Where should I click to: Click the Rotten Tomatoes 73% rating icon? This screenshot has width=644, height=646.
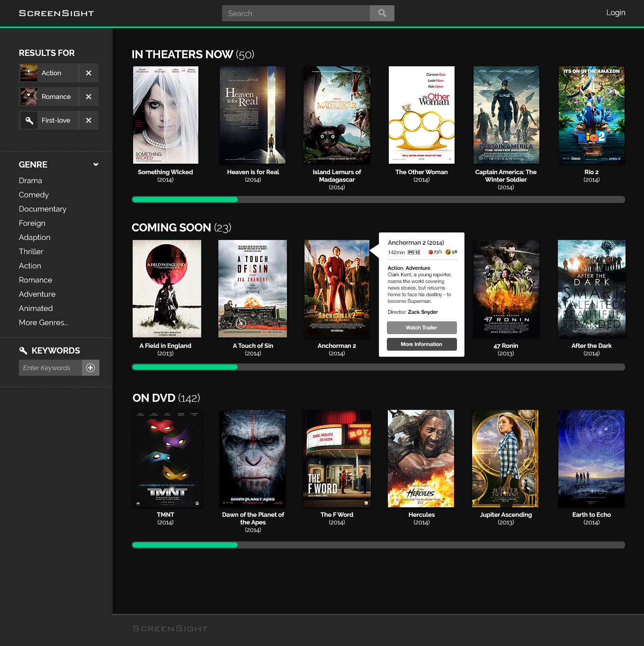pos(430,252)
